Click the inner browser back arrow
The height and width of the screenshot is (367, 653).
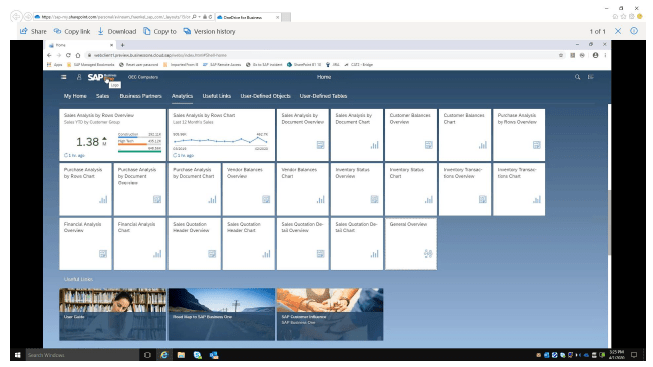49,55
